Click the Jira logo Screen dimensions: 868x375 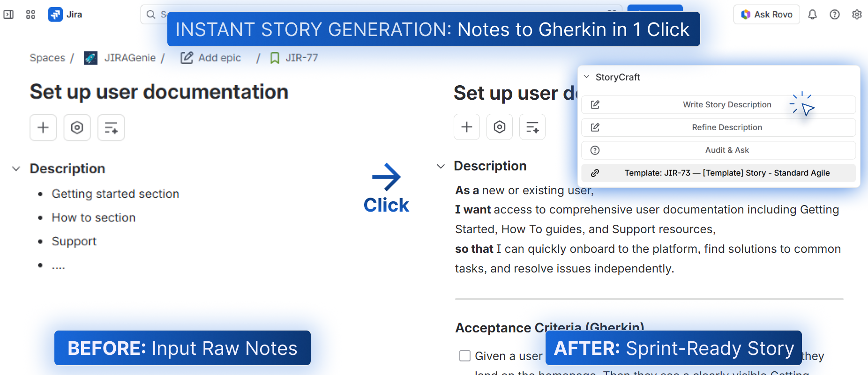click(55, 15)
